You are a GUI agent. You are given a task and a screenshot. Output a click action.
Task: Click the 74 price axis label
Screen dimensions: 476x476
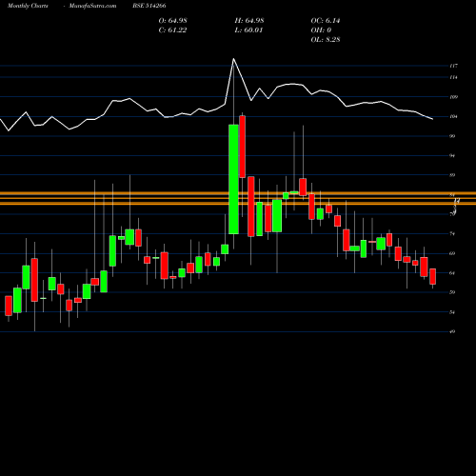(x=452, y=234)
